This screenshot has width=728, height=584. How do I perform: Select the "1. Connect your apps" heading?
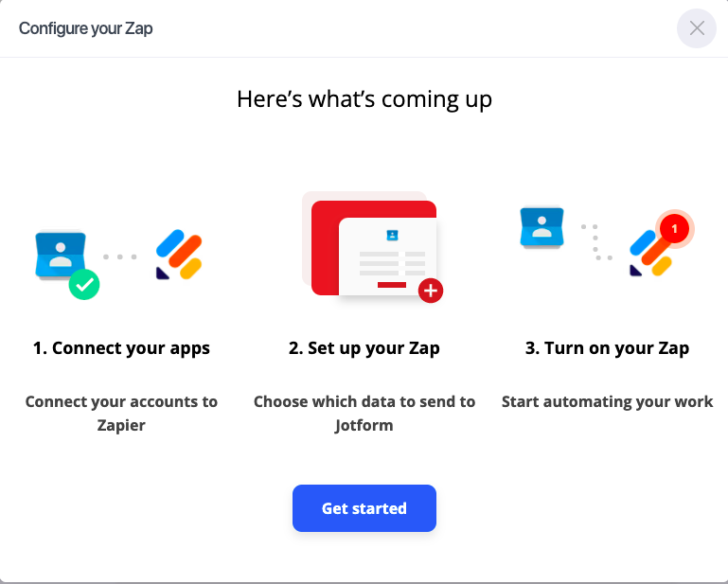point(121,348)
